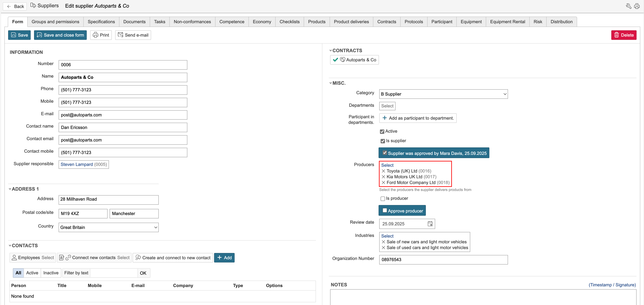This screenshot has height=305, width=644.
Task: Collapse the CONTRACTS section
Action: pos(330,51)
